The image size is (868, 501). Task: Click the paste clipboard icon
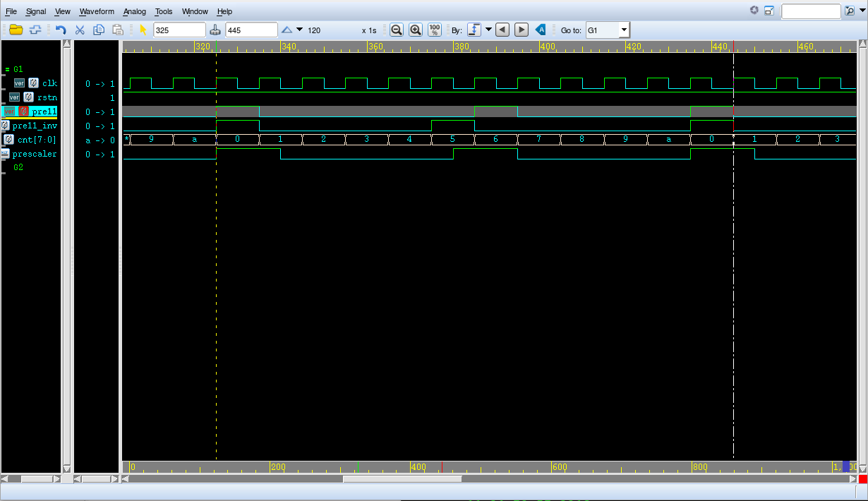(118, 30)
